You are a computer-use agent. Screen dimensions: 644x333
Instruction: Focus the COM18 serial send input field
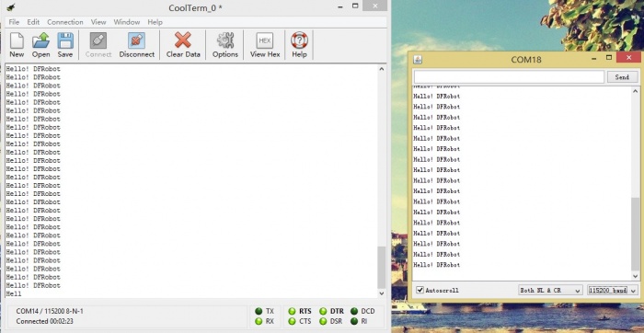pos(509,77)
